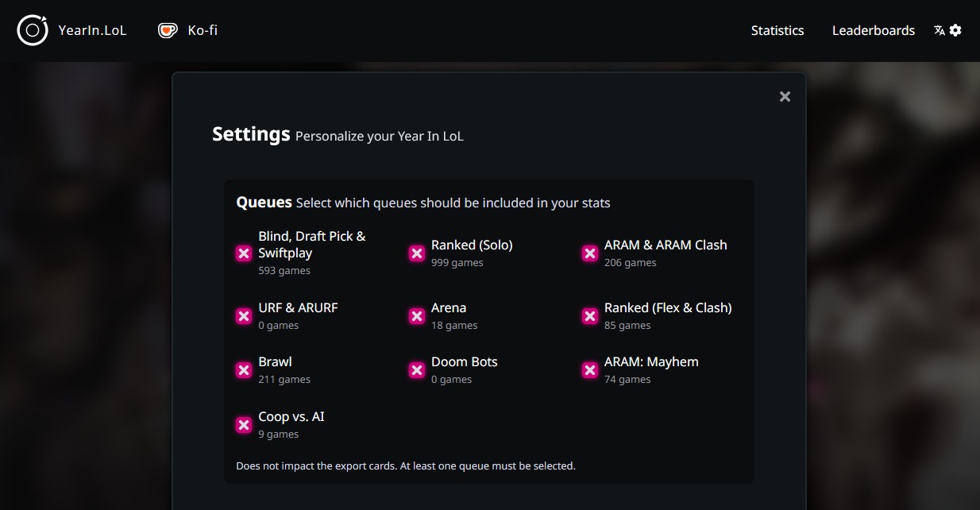The image size is (980, 510).
Task: Toggle the Doom Bots queue checkbox
Action: [x=417, y=370]
